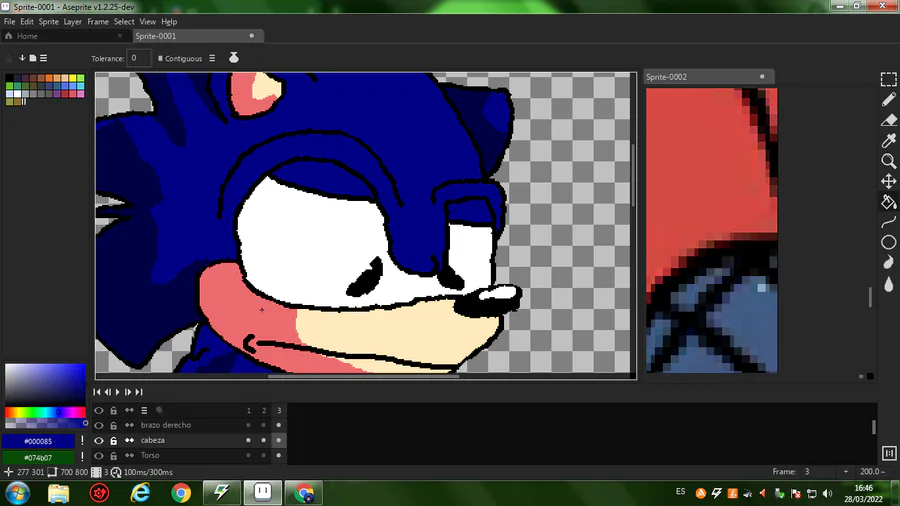
Task: Toggle visibility of Torso layer
Action: click(x=99, y=456)
